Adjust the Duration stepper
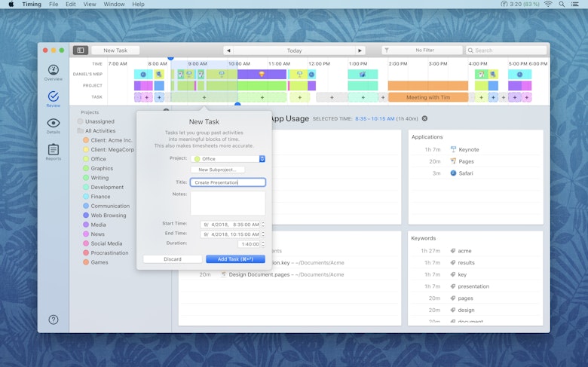The height and width of the screenshot is (367, 588). coord(263,244)
